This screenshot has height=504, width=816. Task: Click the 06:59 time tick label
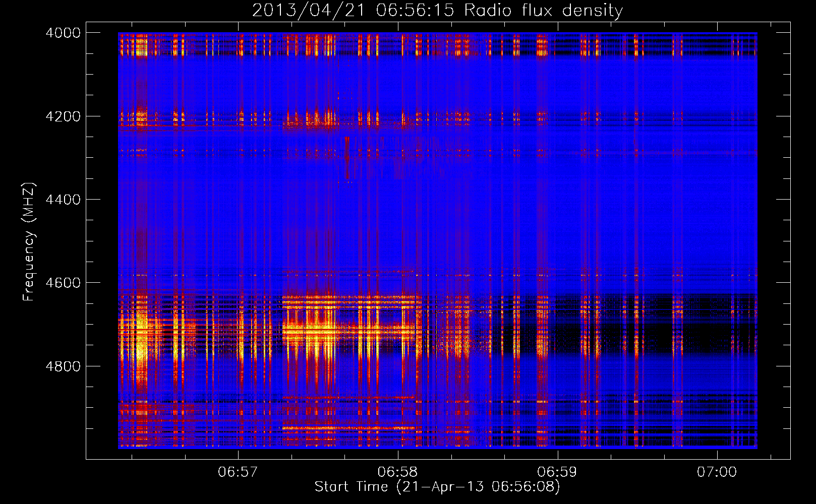[557, 472]
